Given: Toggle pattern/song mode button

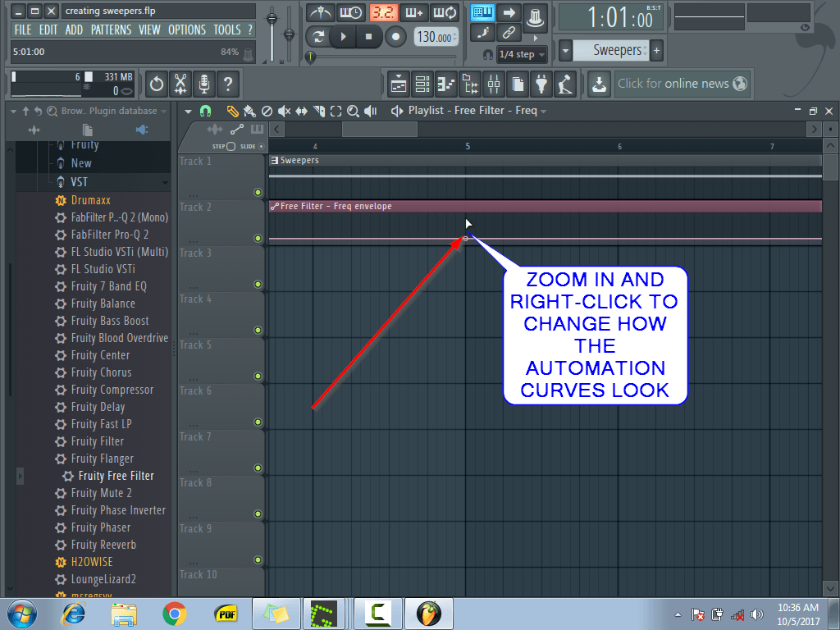Looking at the screenshot, I should pyautogui.click(x=319, y=37).
